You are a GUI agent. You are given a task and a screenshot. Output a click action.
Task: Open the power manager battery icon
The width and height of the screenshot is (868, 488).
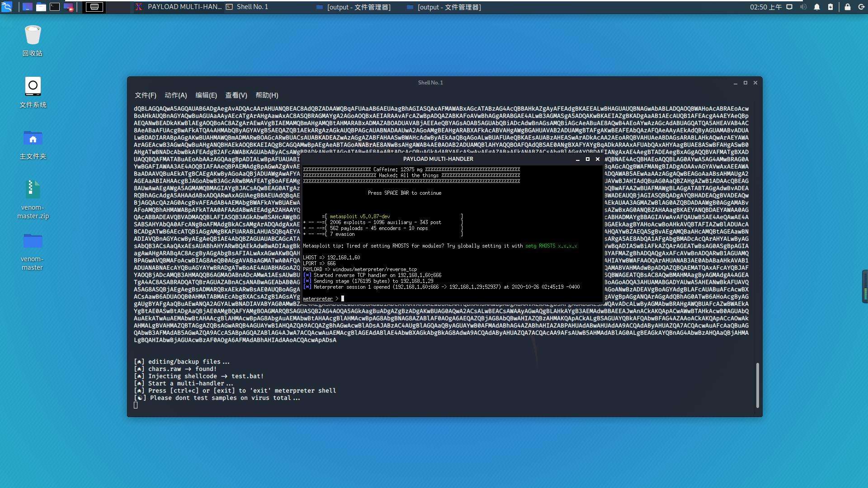(830, 7)
